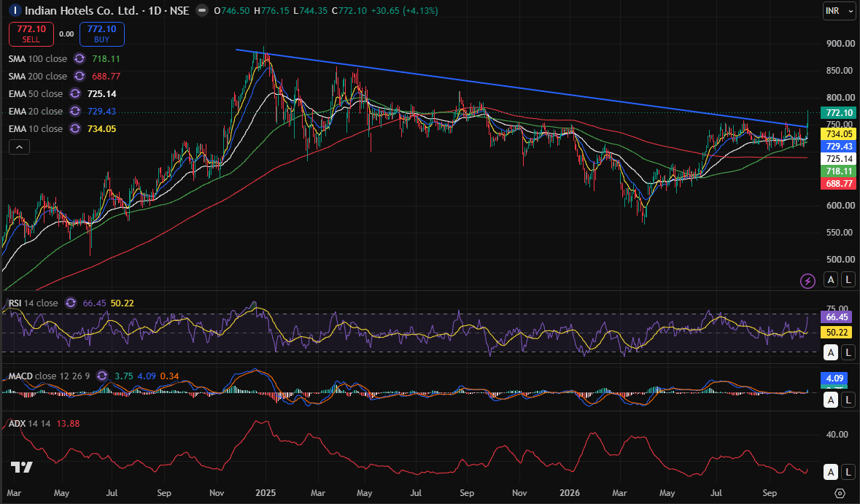
Task: Click the Indian Hotels symbol logo icon
Action: tap(15, 10)
